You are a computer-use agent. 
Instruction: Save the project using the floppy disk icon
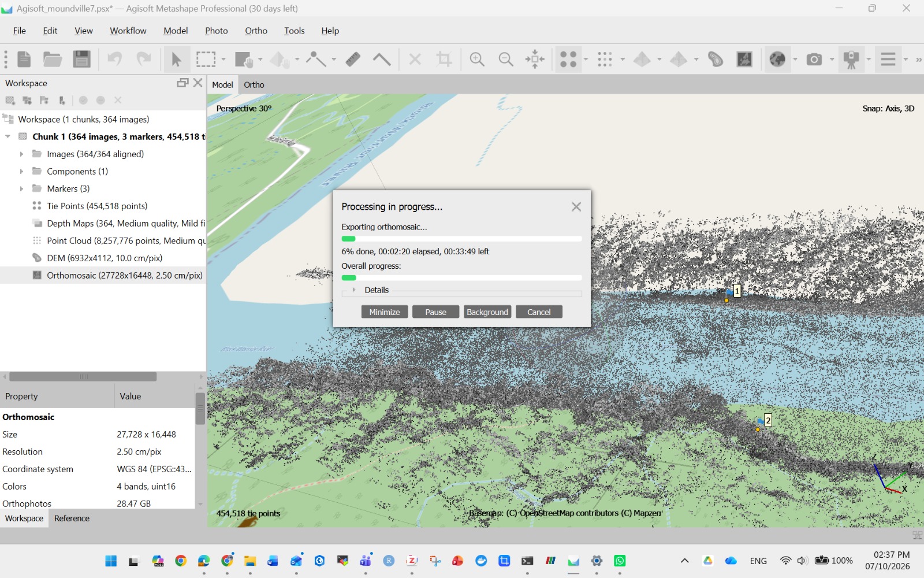click(81, 59)
